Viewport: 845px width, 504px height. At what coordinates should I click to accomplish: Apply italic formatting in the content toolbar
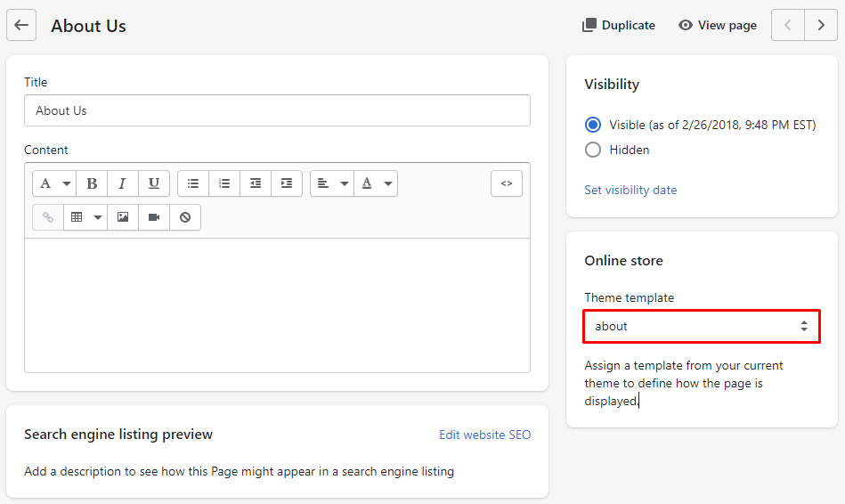tap(123, 183)
